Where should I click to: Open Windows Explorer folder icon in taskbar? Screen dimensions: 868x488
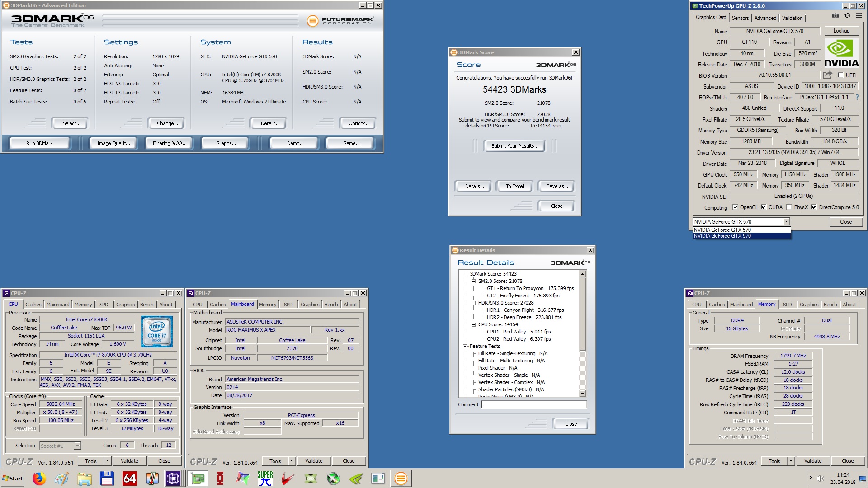[85, 479]
